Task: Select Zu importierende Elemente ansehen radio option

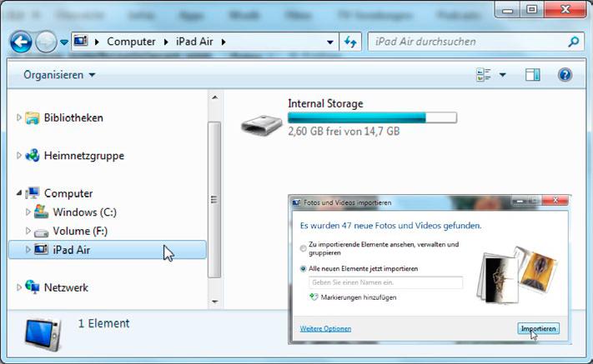Action: (x=303, y=248)
